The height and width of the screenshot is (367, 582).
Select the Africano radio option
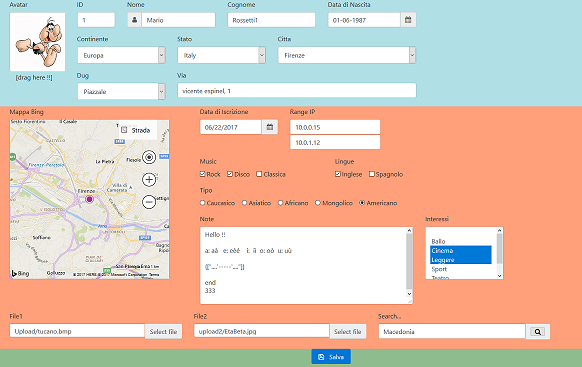281,203
